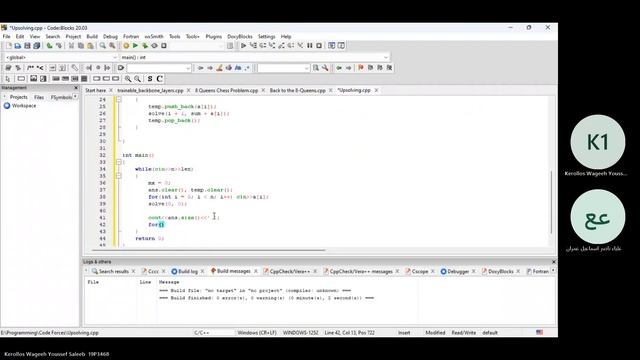This screenshot has width=640, height=360.
Task: Toggle regex search option icon
Action: coord(247,68)
